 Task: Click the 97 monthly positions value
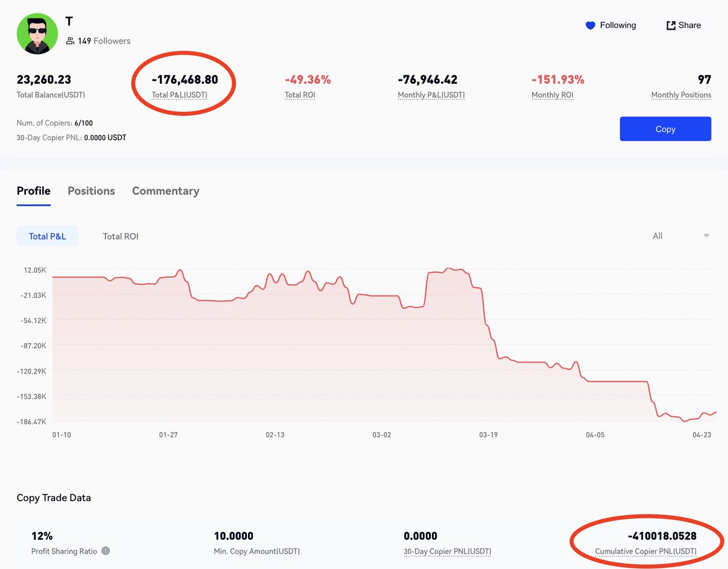(x=704, y=79)
